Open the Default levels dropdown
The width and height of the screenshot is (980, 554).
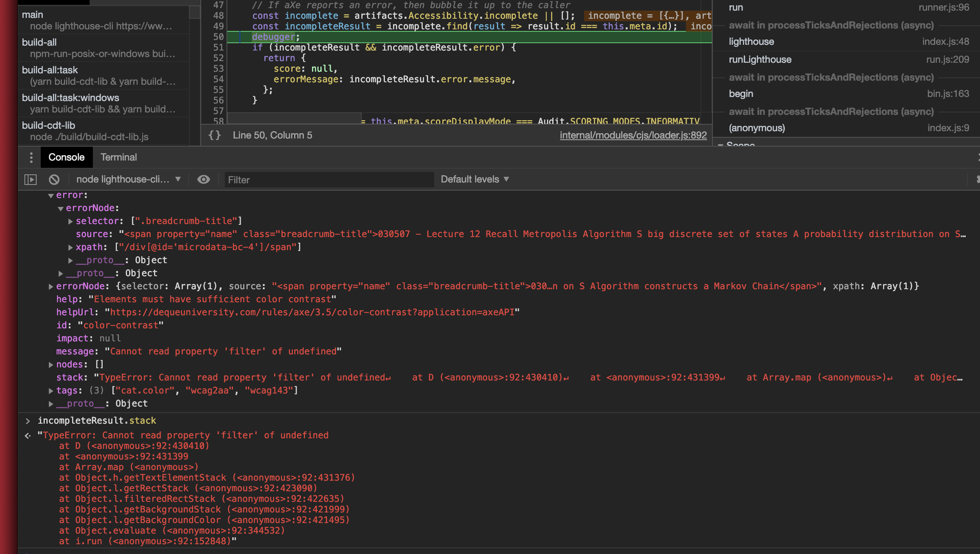[x=474, y=179]
